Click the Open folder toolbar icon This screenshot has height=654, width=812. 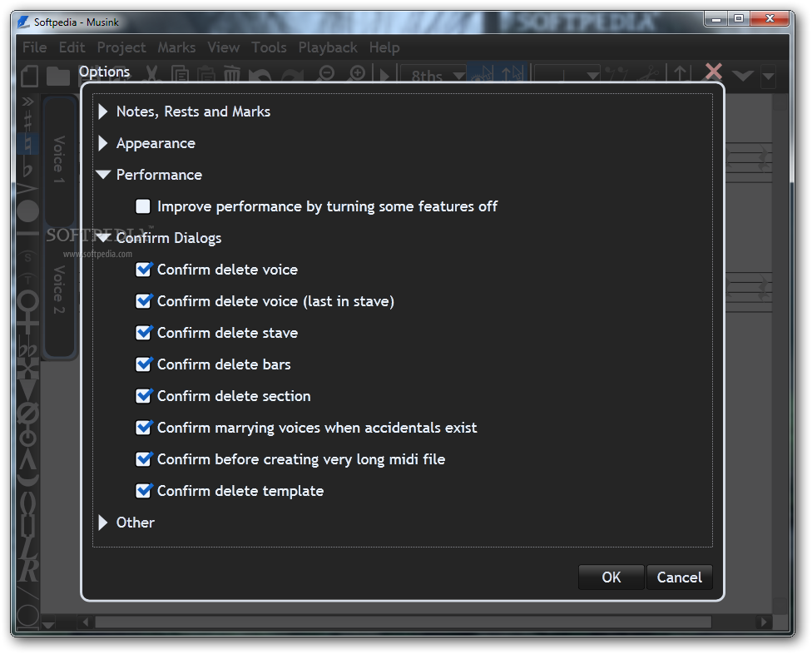58,77
